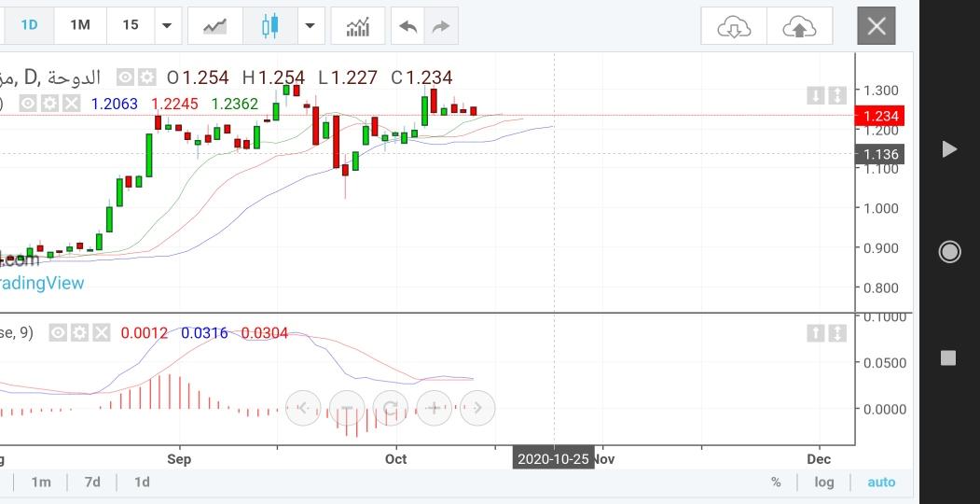Click the reset chart circular-arrow button
Screen dimensions: 980x504
[391, 408]
